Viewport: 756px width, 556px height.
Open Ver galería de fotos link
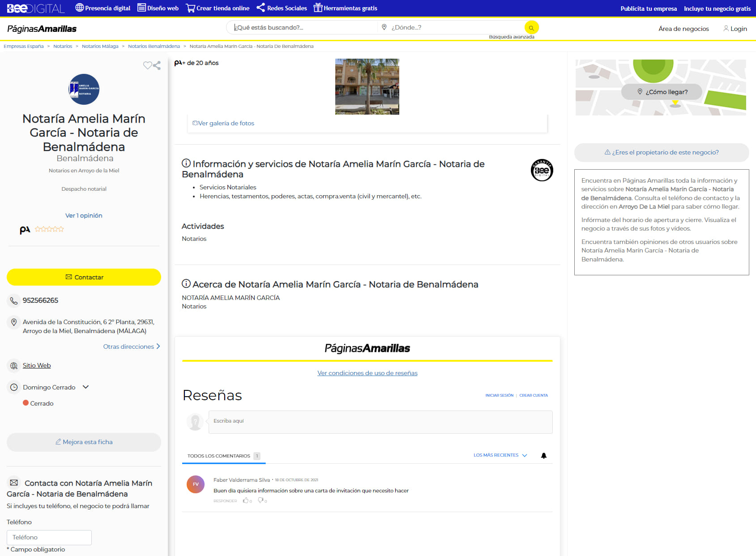coord(223,123)
